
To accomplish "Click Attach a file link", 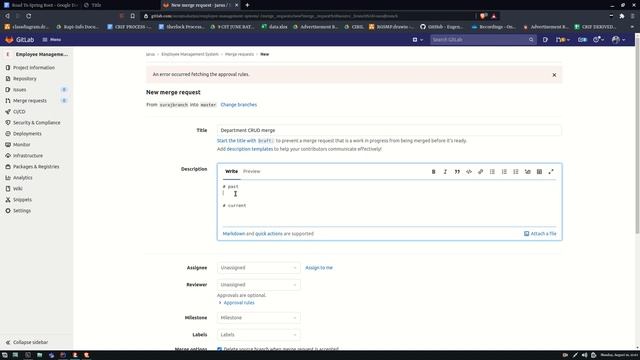I will tap(540, 234).
